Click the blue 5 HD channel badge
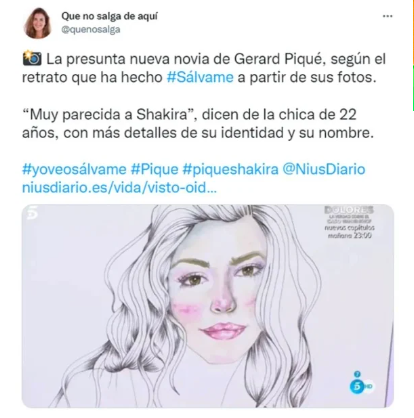 tap(361, 384)
